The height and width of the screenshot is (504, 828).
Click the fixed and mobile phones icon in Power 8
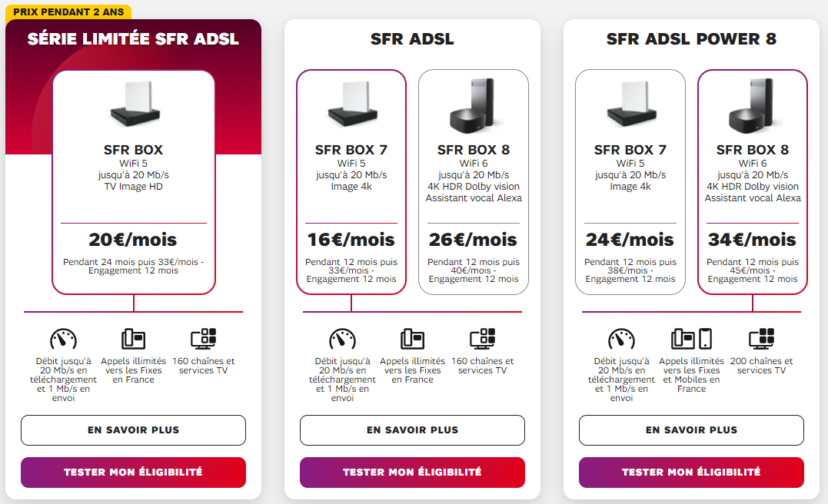coord(691,339)
